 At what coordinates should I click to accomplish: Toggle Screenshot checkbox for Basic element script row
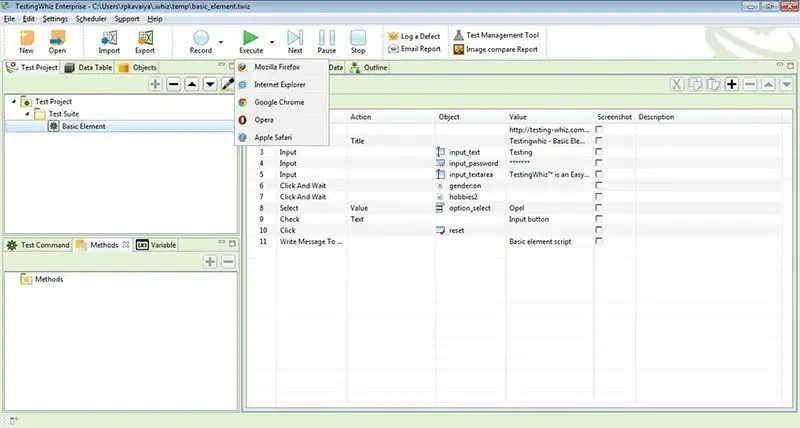[599, 242]
